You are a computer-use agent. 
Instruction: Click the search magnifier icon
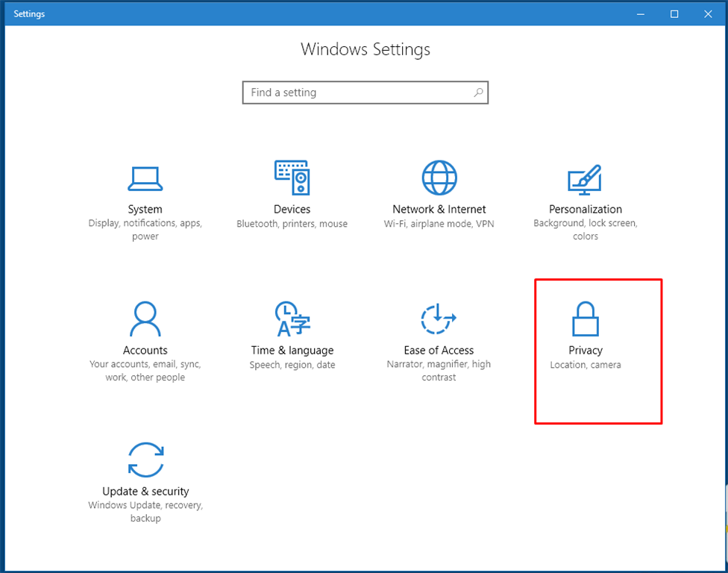478,93
